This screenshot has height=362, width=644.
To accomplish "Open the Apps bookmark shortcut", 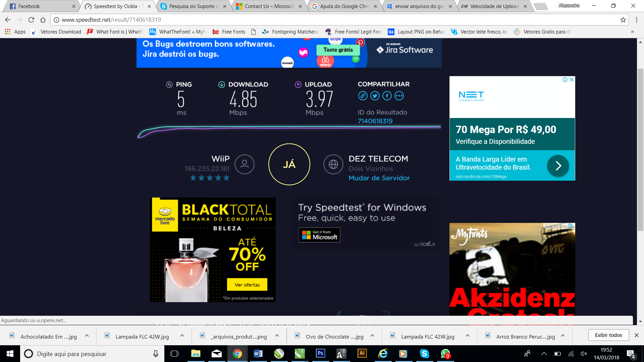I will 15,32.
